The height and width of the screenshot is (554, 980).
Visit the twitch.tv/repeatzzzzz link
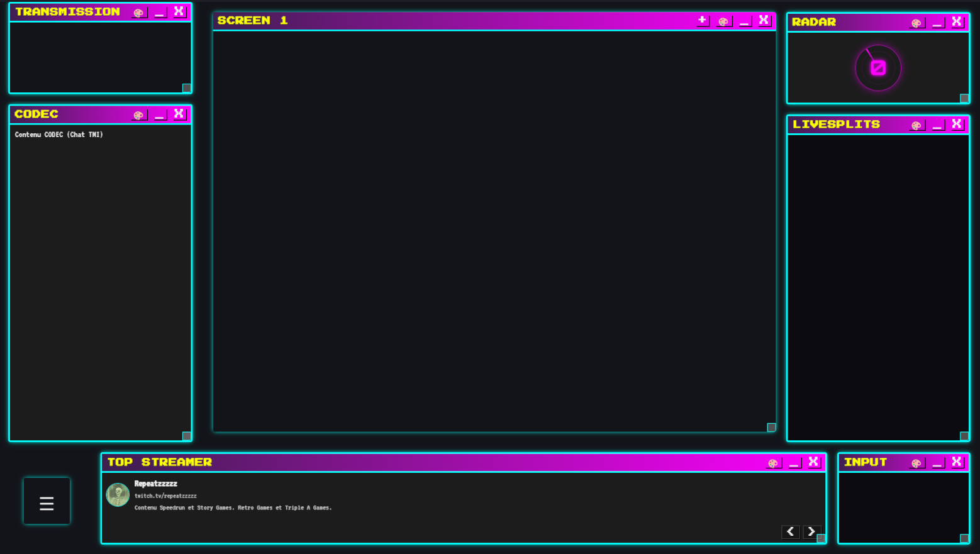165,496
